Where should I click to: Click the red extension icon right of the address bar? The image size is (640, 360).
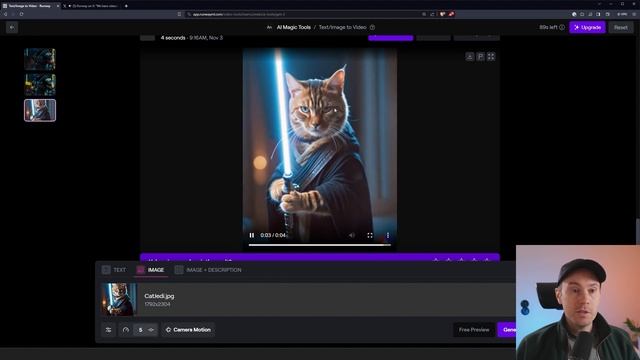451,14
